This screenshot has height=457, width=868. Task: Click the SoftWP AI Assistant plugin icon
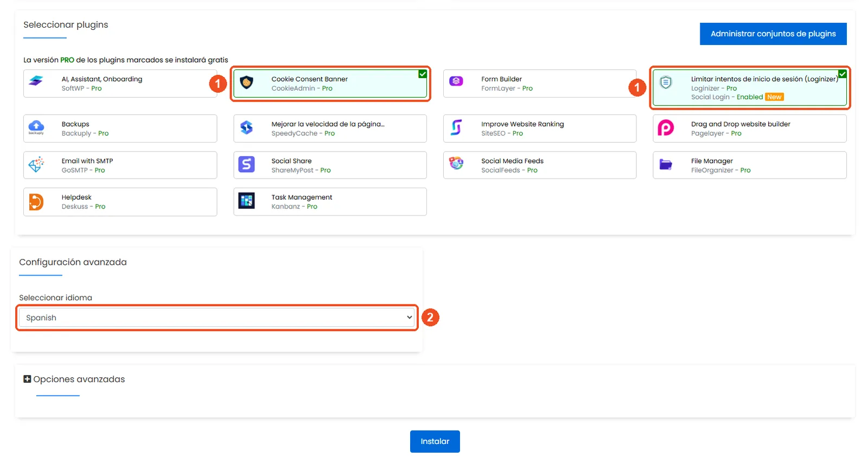36,81
